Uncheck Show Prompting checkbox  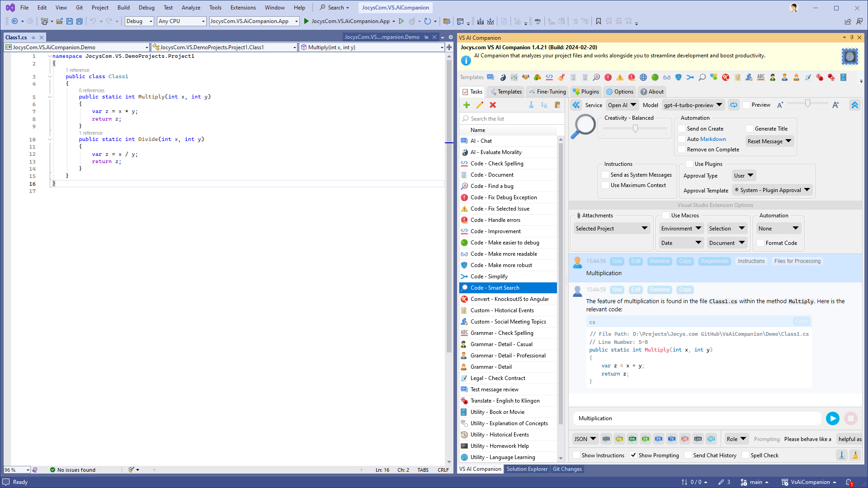[x=633, y=455]
